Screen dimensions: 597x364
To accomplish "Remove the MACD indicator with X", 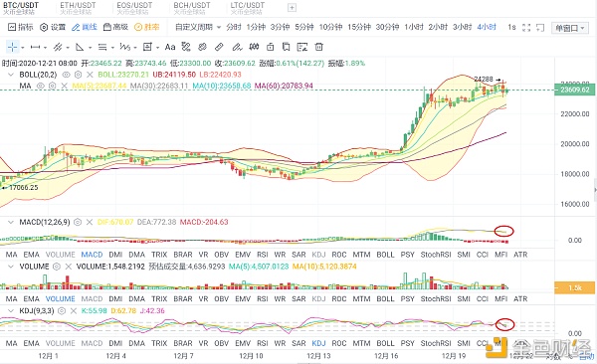I will (90, 222).
